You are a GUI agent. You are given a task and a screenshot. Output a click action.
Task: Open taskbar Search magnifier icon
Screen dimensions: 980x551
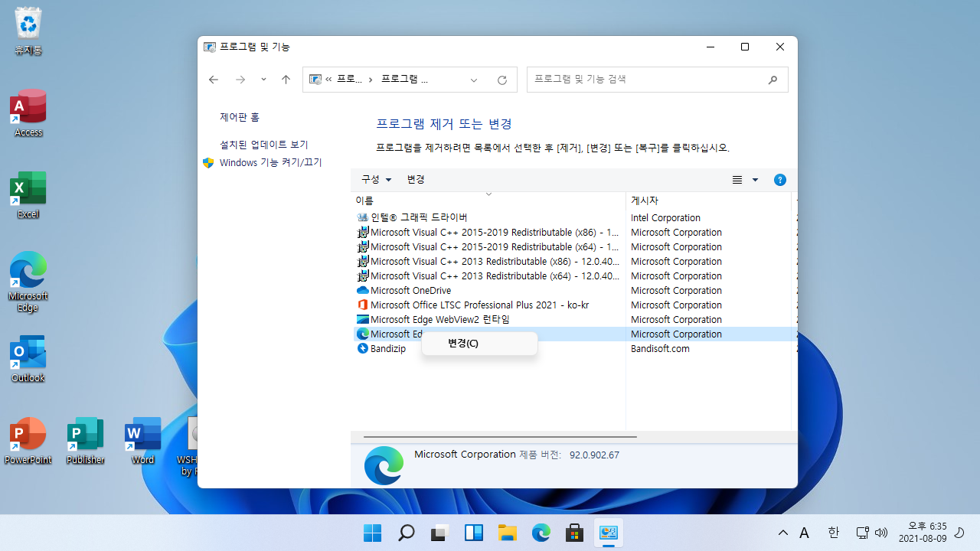click(x=407, y=533)
